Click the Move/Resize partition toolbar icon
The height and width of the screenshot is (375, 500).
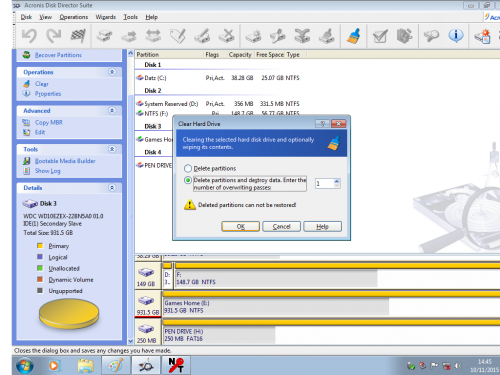tap(153, 36)
